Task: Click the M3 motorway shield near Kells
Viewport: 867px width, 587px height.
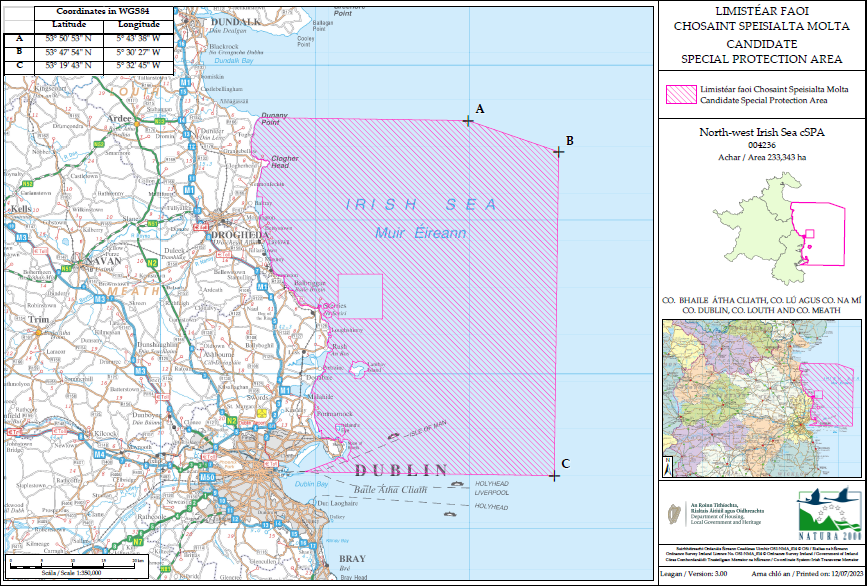Action: [x=21, y=237]
